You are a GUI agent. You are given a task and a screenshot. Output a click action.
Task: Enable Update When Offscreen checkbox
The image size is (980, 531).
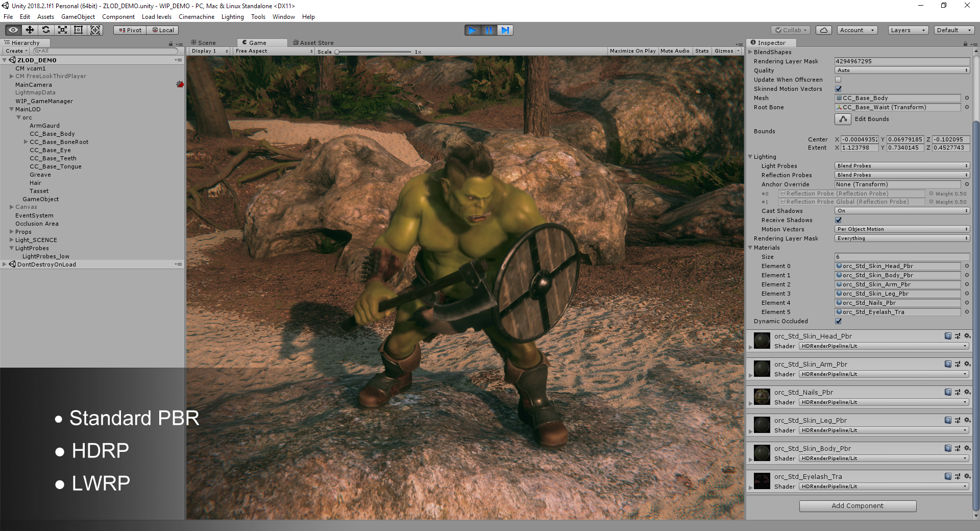pyautogui.click(x=838, y=80)
